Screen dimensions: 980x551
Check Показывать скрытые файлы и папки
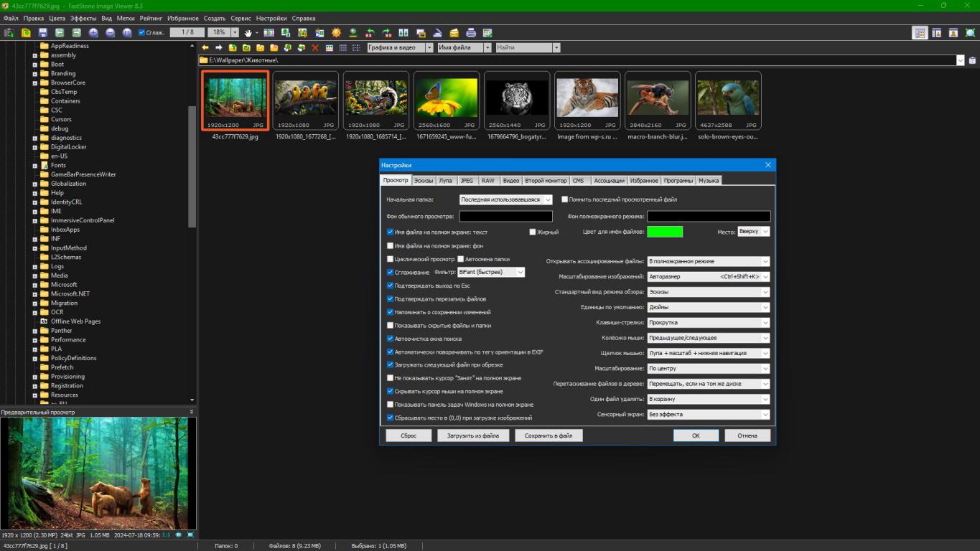(391, 325)
